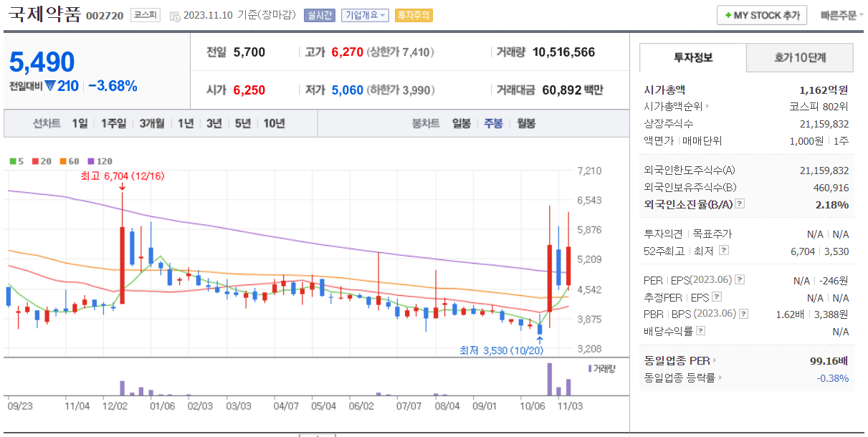
Task: Click the 1.62배 PBR value
Action: tap(791, 314)
